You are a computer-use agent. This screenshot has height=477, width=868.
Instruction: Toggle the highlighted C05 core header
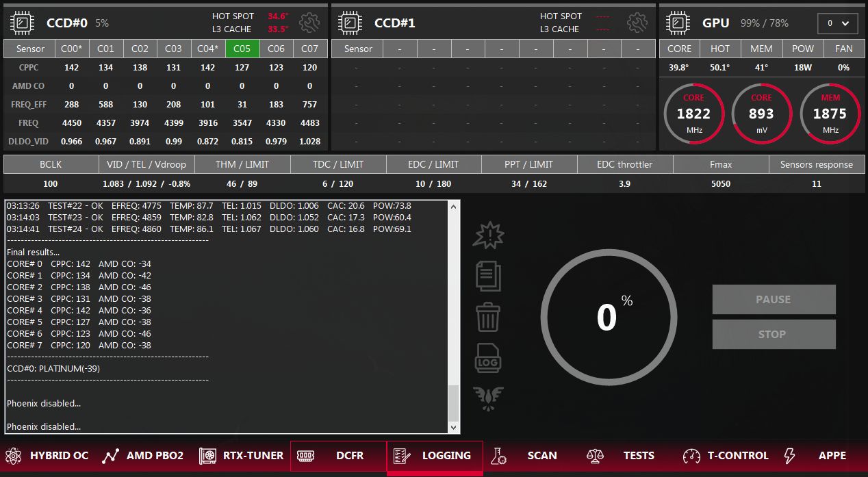click(242, 49)
